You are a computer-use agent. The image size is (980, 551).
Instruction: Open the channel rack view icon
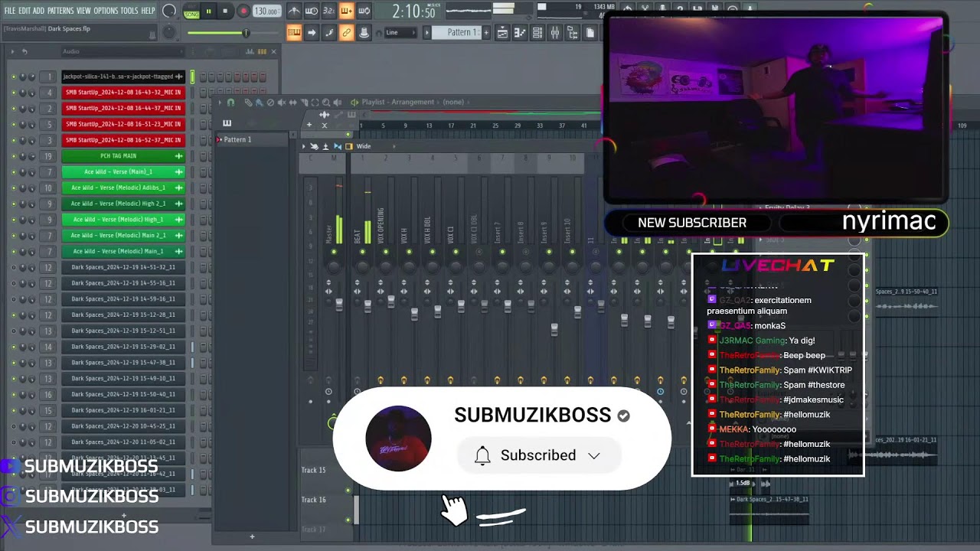(537, 33)
